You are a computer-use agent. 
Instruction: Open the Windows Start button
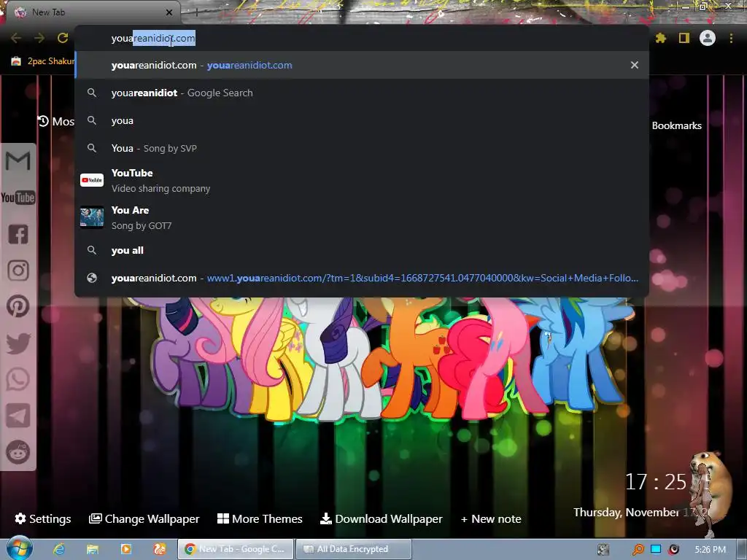tap(20, 548)
